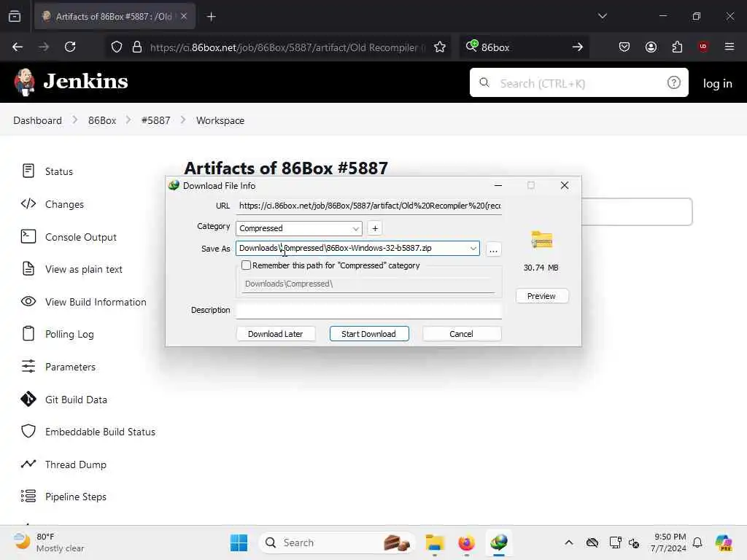Image resolution: width=747 pixels, height=560 pixels.
Task: Reload the page in Firefox
Action: 70,47
